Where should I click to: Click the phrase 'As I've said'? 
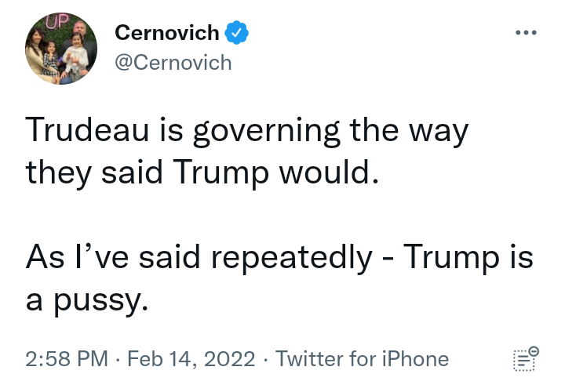coord(113,256)
